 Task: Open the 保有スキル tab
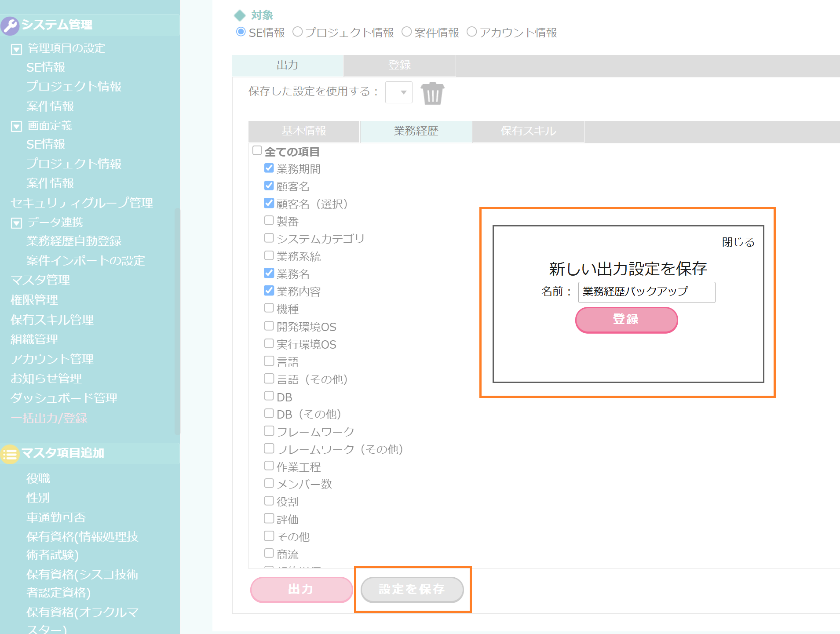[528, 131]
